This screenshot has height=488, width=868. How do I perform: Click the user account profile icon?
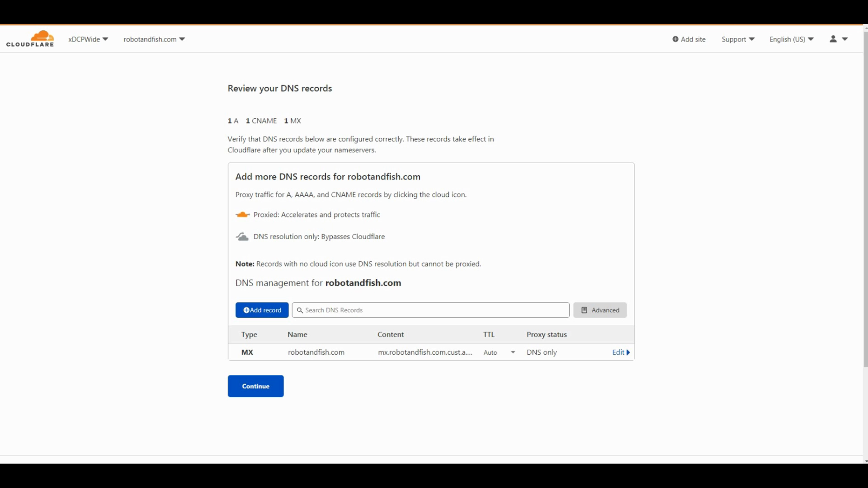833,39
